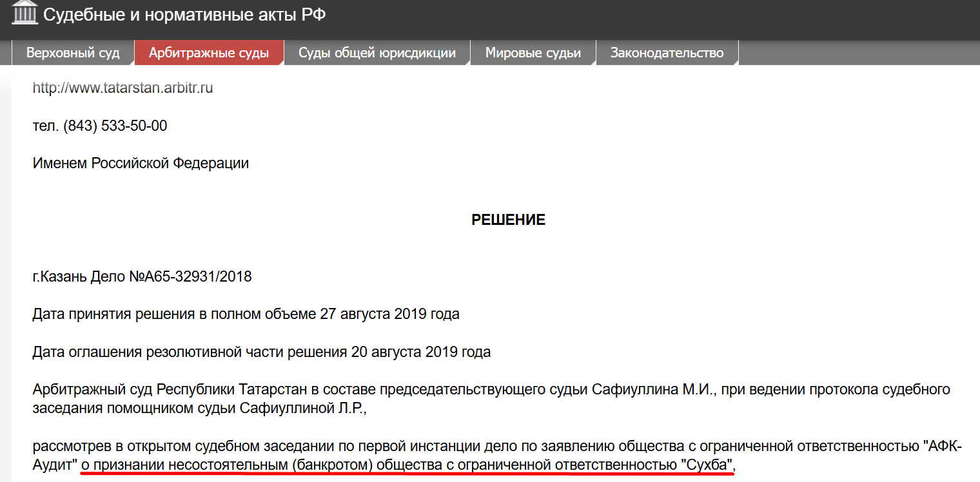Select the Арбитражные суды tab

click(x=209, y=53)
